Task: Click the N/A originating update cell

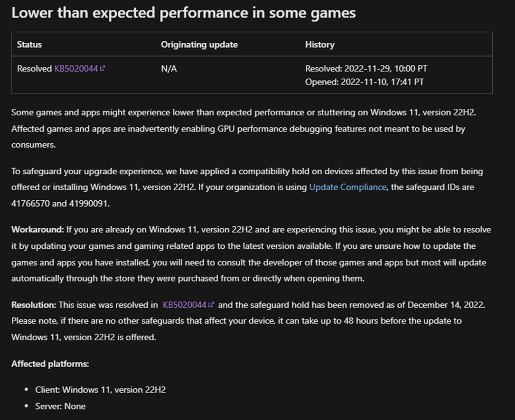Action: pos(169,69)
